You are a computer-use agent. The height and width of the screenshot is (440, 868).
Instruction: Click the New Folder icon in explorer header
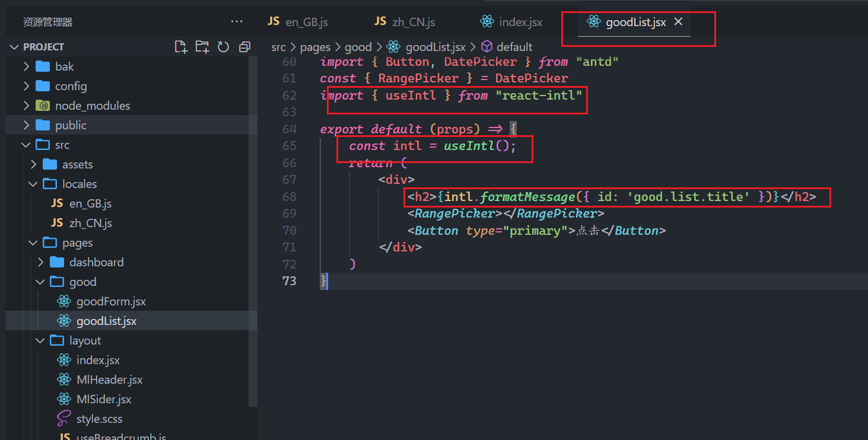(202, 47)
